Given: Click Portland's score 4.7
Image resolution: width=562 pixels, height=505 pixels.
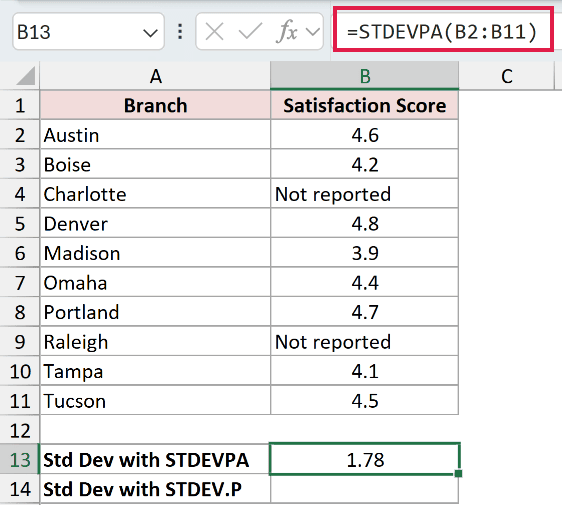Looking at the screenshot, I should point(365,312).
